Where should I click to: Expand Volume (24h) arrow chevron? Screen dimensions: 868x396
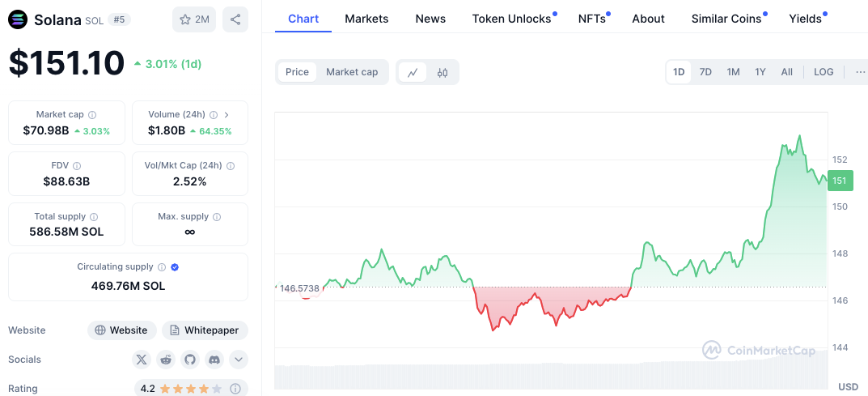coord(227,115)
